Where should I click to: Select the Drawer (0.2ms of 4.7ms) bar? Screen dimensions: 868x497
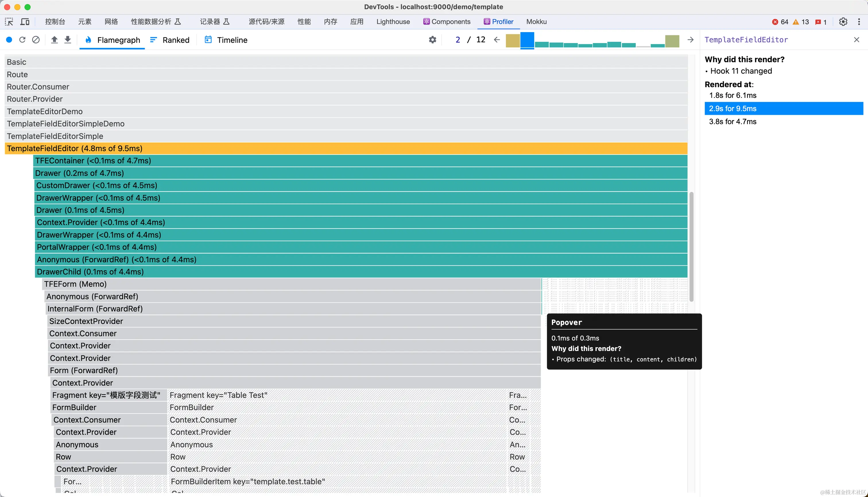pyautogui.click(x=360, y=173)
